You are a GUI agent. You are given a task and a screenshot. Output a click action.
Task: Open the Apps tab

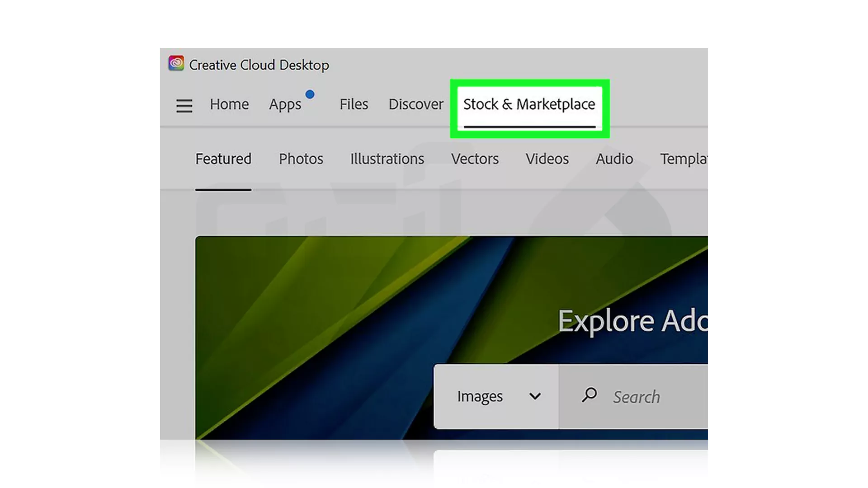click(x=285, y=105)
